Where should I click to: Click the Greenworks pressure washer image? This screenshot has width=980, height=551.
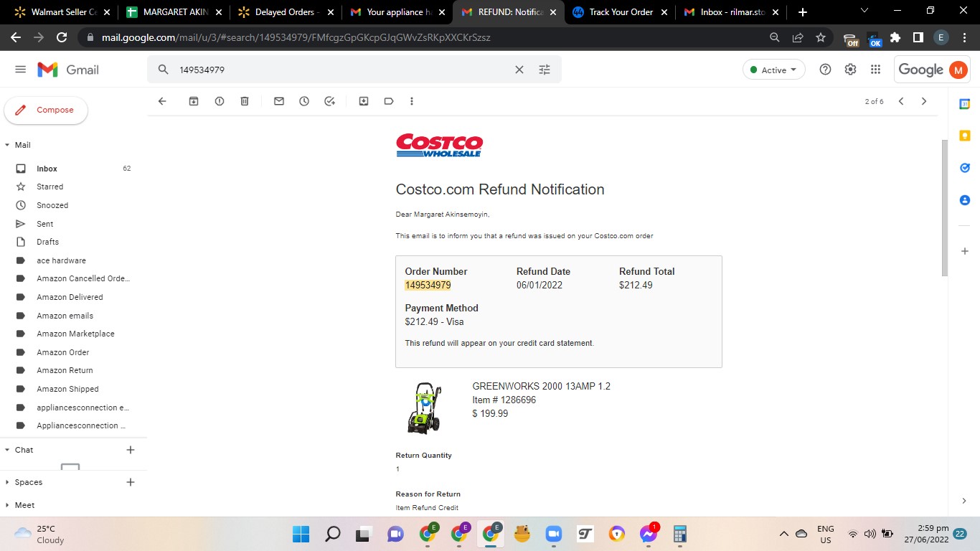tap(425, 408)
